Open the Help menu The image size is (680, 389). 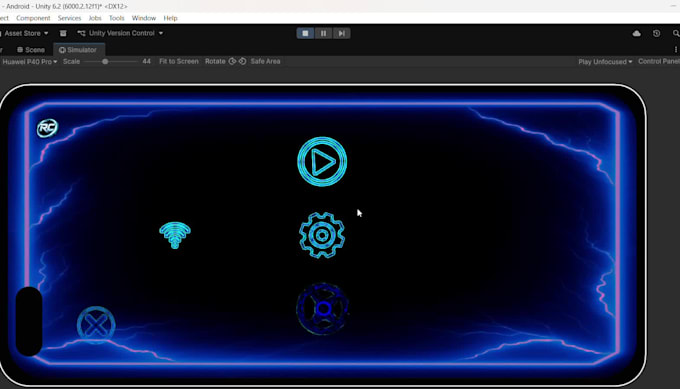170,18
